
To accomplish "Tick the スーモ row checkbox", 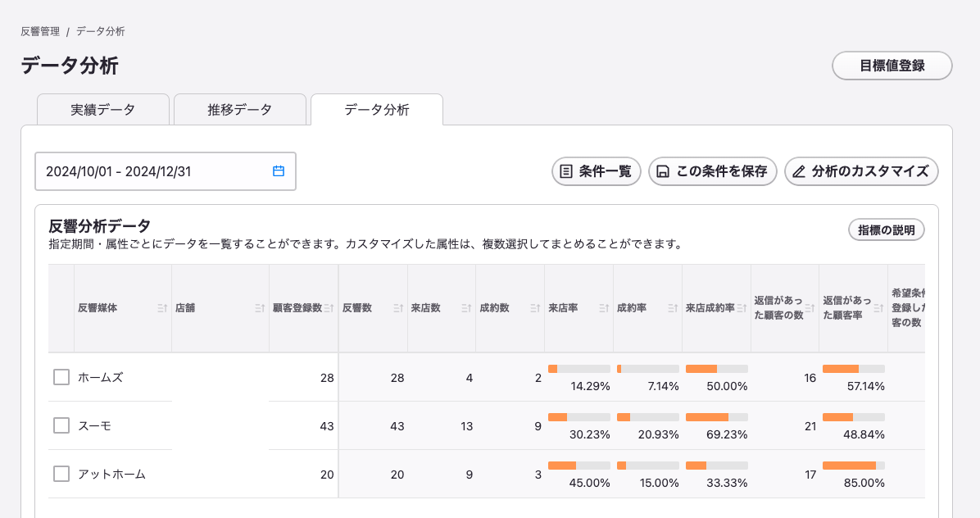I will click(x=61, y=425).
